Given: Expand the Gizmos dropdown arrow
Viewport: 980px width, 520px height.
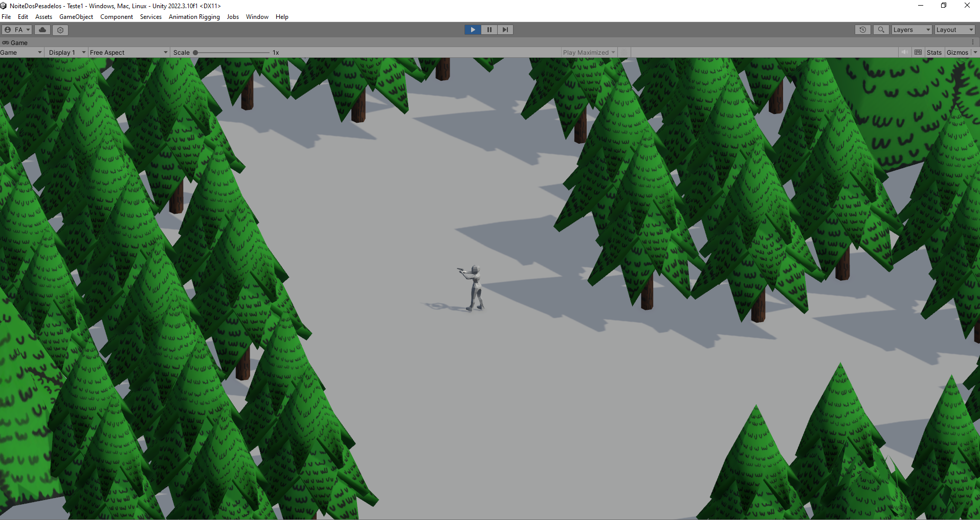Looking at the screenshot, I should (975, 53).
